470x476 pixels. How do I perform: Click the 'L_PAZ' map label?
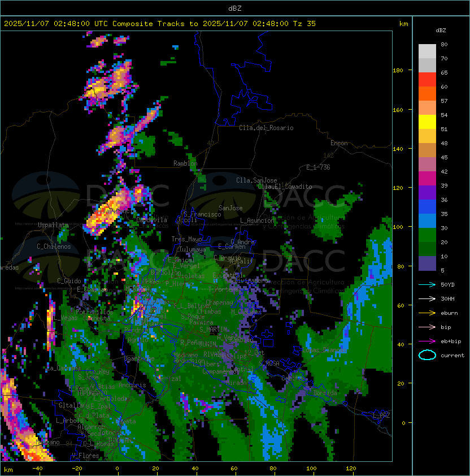pyautogui.click(x=381, y=416)
